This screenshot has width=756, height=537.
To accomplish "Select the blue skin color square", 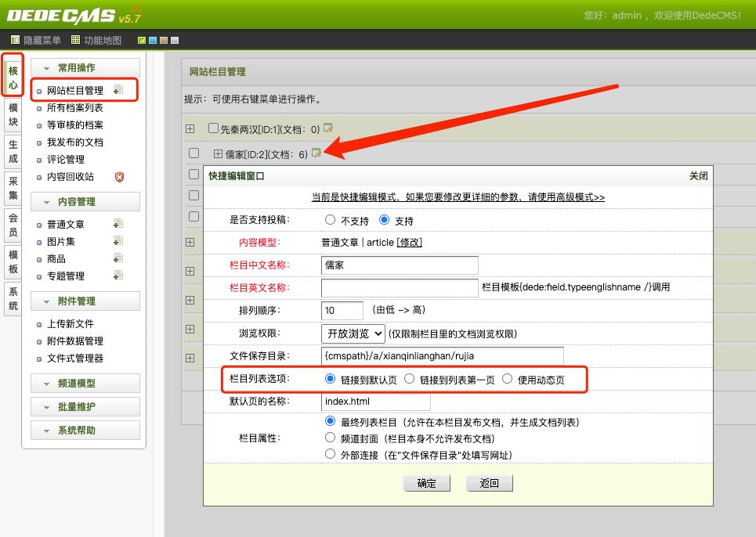I will click(152, 41).
